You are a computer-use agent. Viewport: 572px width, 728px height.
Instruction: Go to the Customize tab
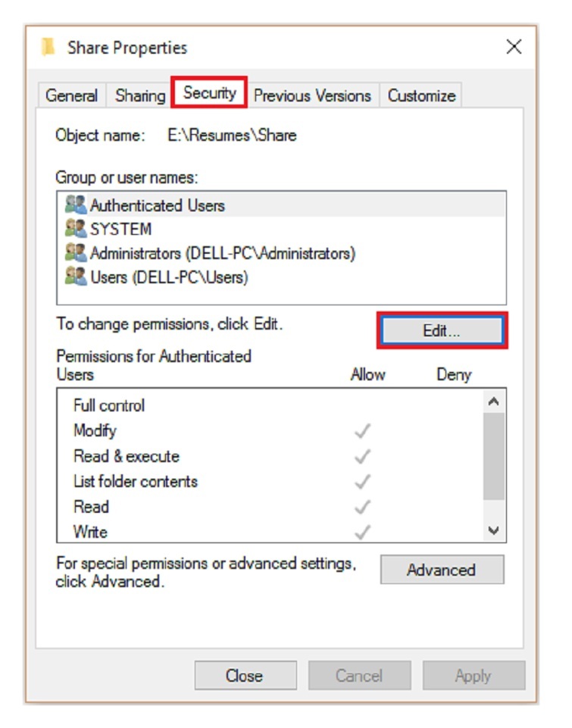point(421,96)
